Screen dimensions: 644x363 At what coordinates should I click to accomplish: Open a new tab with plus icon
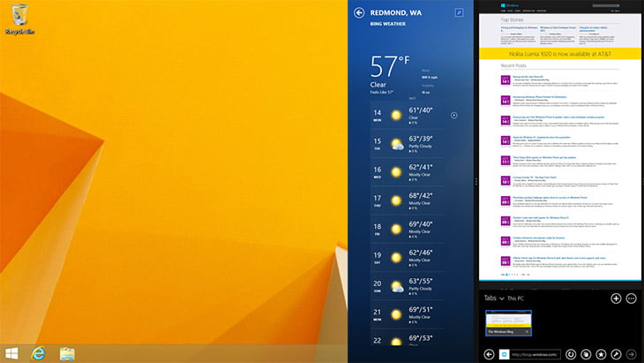(x=616, y=299)
